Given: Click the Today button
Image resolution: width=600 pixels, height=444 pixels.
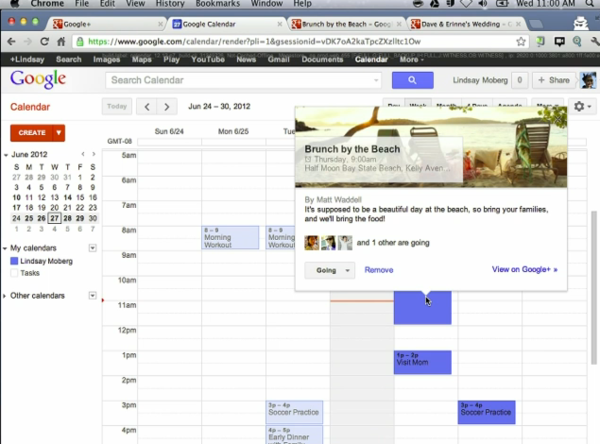Looking at the screenshot, I should click(x=117, y=106).
